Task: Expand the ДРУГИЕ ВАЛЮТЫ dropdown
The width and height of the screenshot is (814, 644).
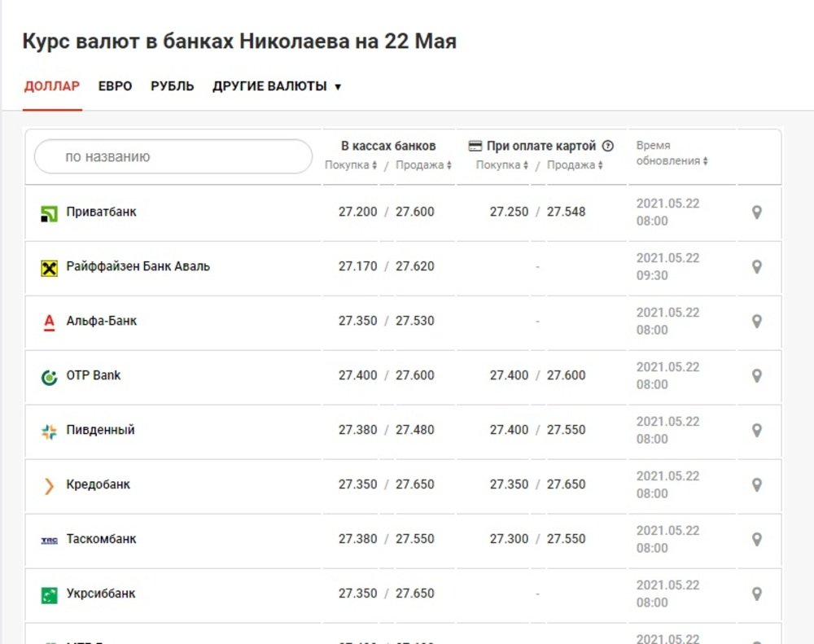Action: tap(277, 86)
